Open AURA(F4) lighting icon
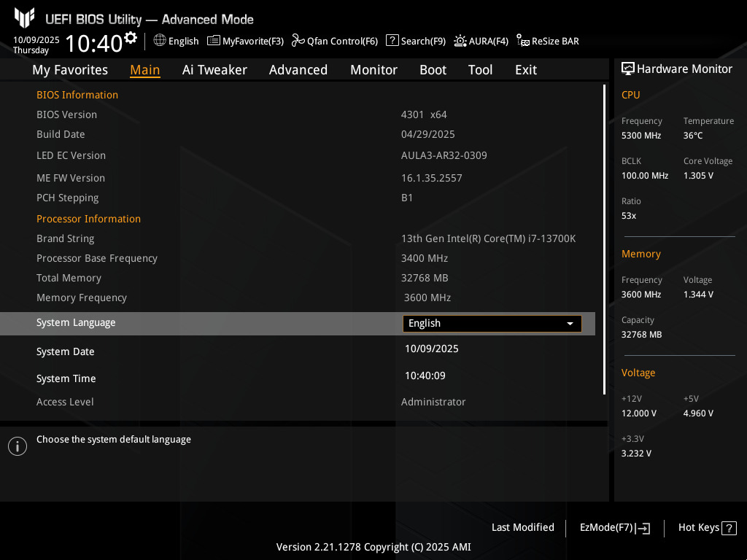This screenshot has height=560, width=747. click(460, 41)
